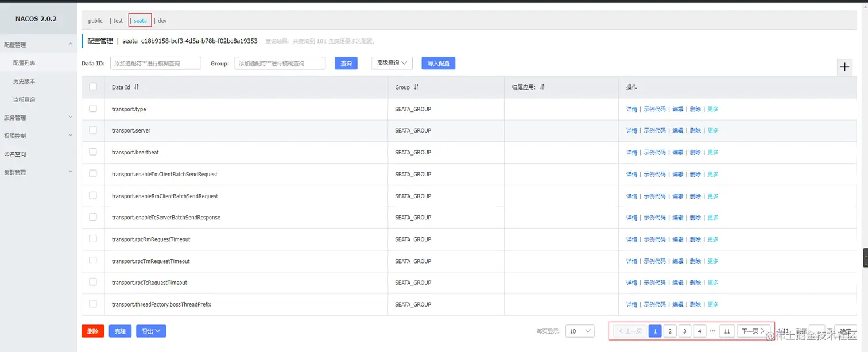Click 删除 for transport.rpcTcRequestTimeout
Viewport: 868px width, 352px height.
[695, 283]
